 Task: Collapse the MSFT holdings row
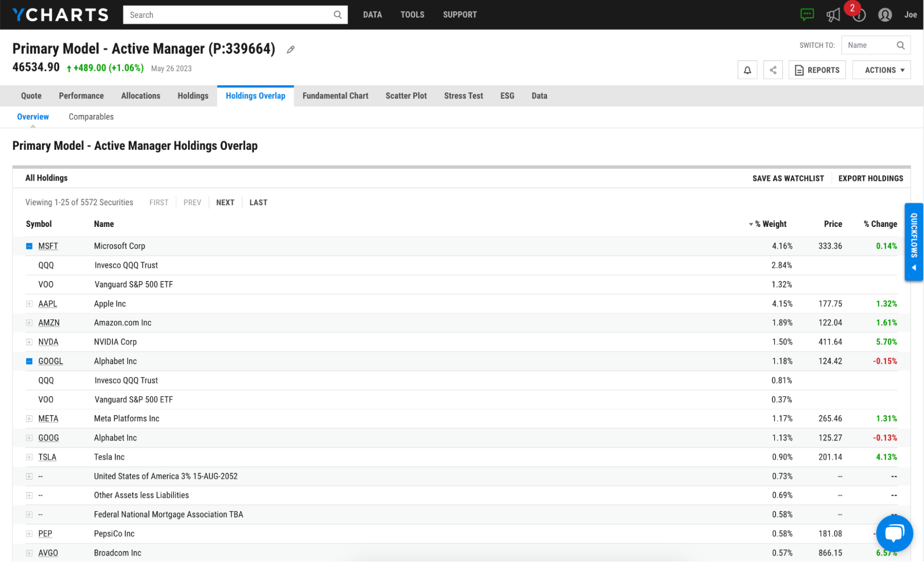[29, 246]
